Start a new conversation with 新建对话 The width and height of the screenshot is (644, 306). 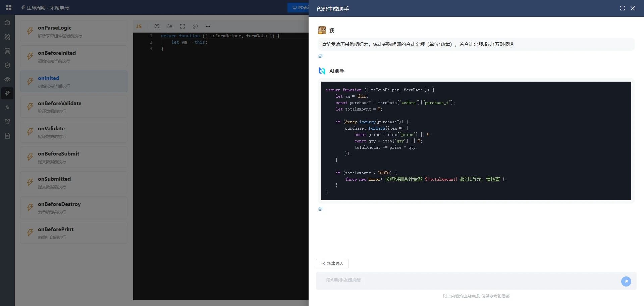pos(332,264)
